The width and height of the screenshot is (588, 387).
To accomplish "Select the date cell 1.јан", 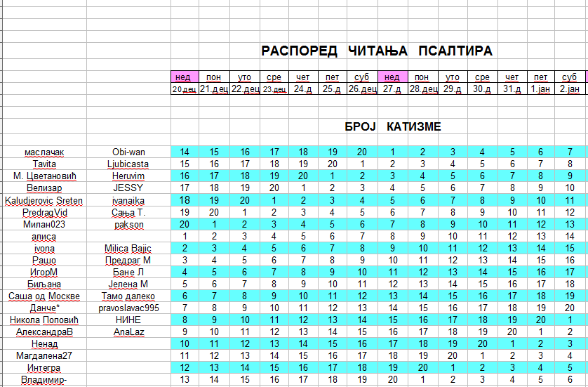I will (541, 89).
